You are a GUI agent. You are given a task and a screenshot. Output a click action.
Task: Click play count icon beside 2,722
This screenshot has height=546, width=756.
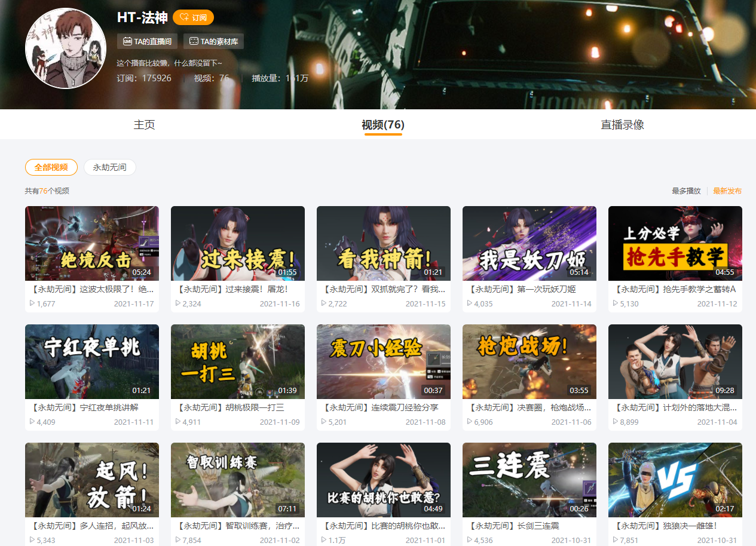point(324,303)
